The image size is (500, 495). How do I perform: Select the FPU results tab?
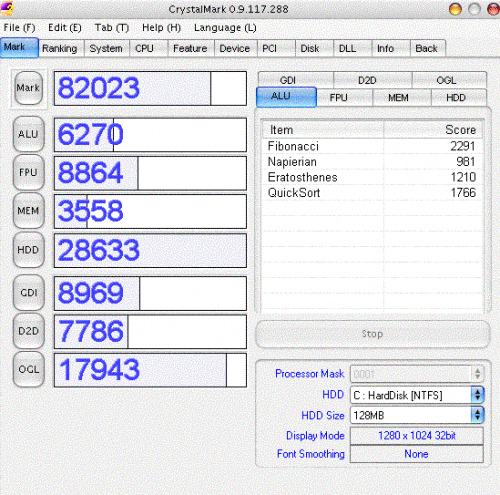pos(345,98)
